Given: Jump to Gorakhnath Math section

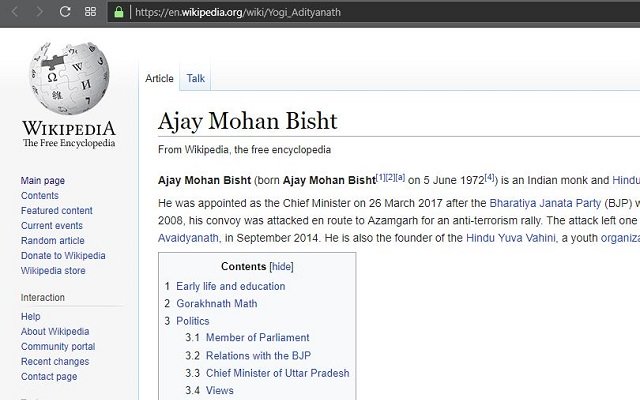Looking at the screenshot, I should tap(217, 304).
